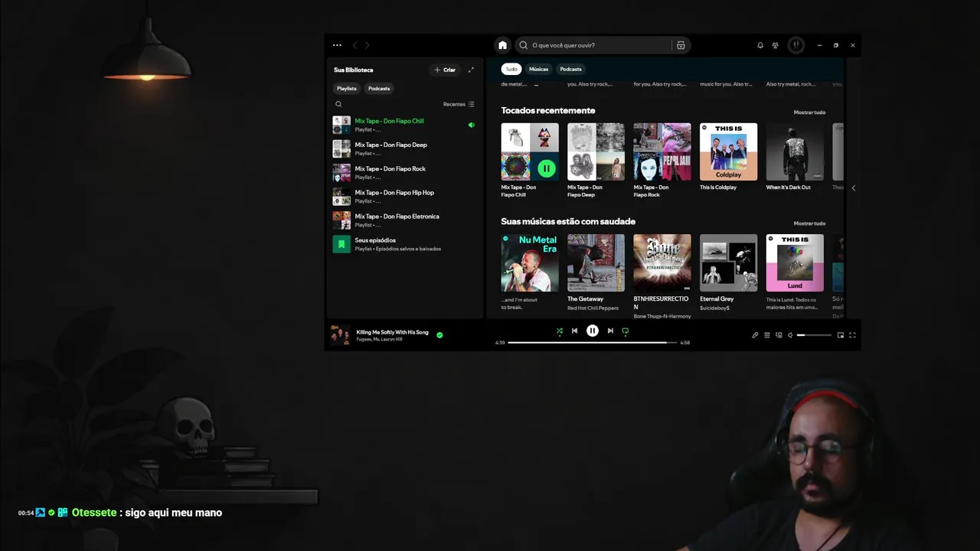Click the Otessete username in stream chat overlay
Image resolution: width=980 pixels, height=551 pixels.
[x=94, y=513]
